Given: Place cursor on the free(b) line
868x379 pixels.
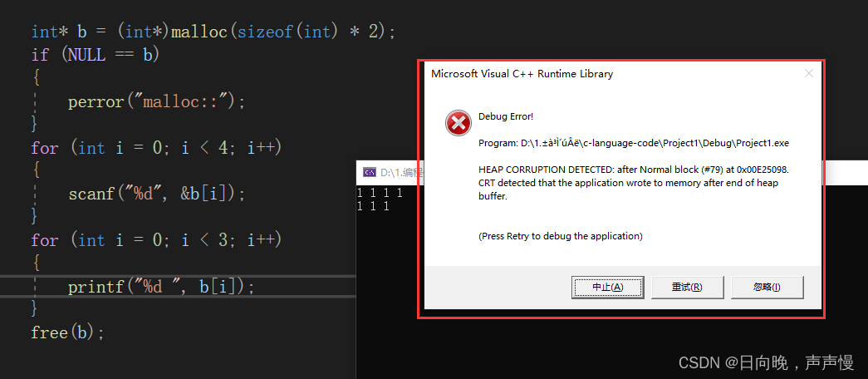Looking at the screenshot, I should (67, 332).
